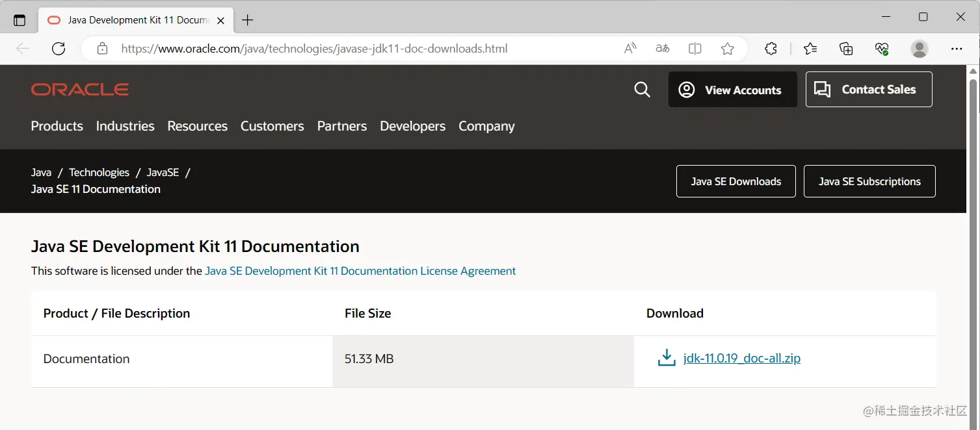Viewport: 980px width, 430px height.
Task: Refresh the current page
Action: coord(59,49)
